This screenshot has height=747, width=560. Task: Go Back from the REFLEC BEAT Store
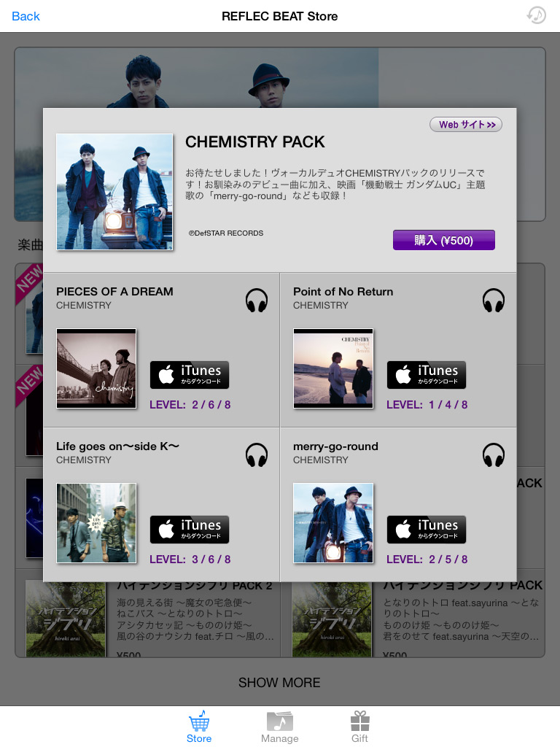[x=26, y=16]
